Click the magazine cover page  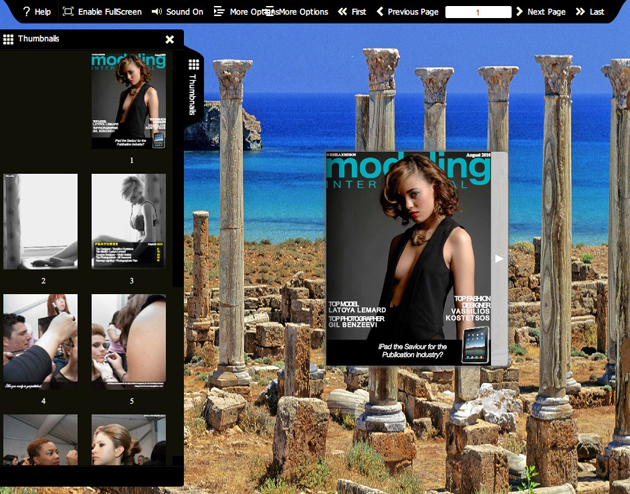pos(409,259)
